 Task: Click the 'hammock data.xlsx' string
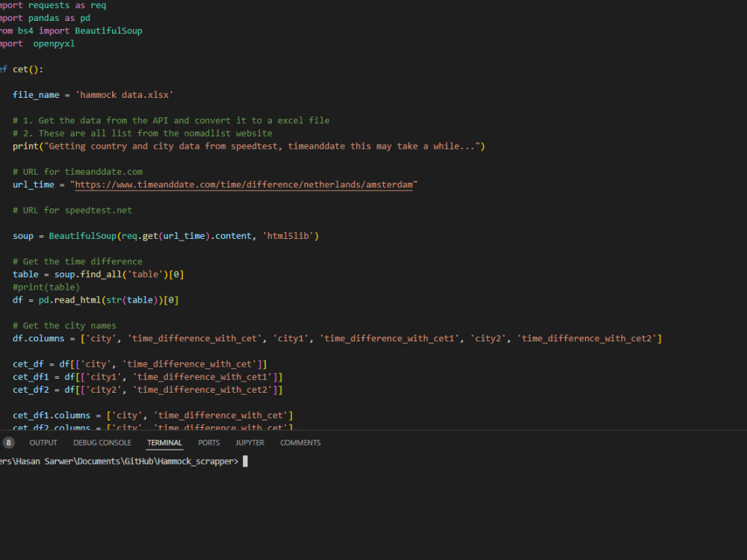[x=124, y=96]
